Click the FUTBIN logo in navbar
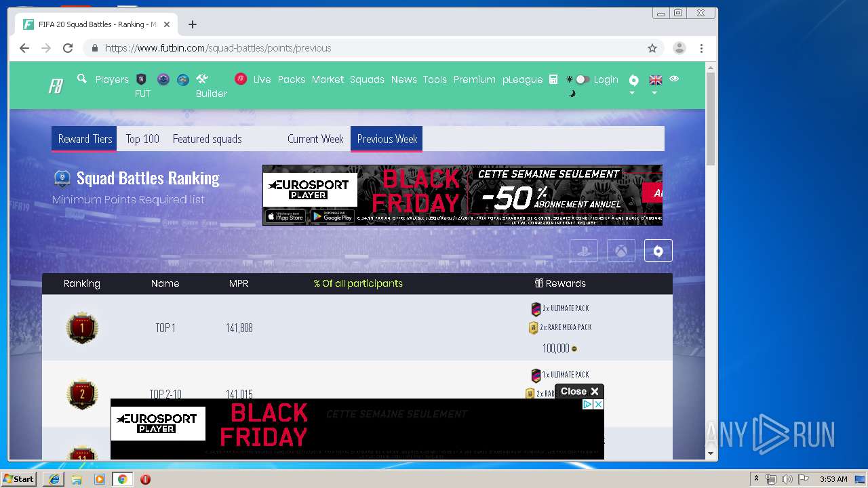The width and height of the screenshot is (868, 488). tap(56, 86)
